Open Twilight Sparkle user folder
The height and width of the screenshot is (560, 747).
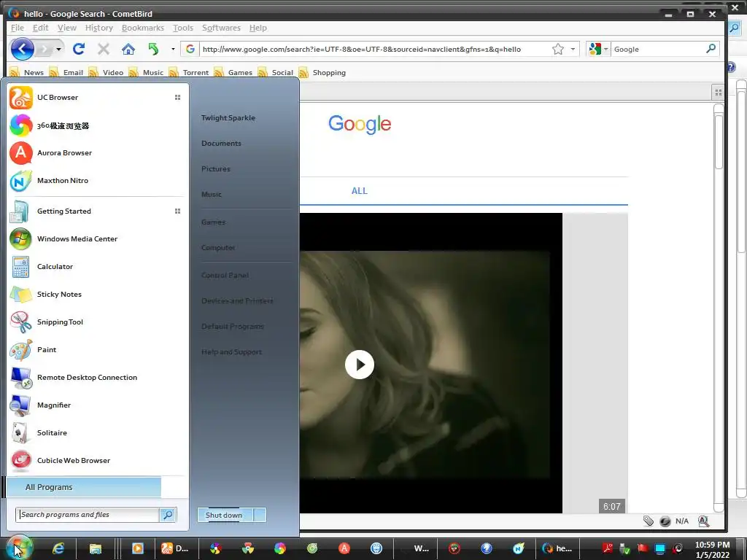tap(228, 117)
